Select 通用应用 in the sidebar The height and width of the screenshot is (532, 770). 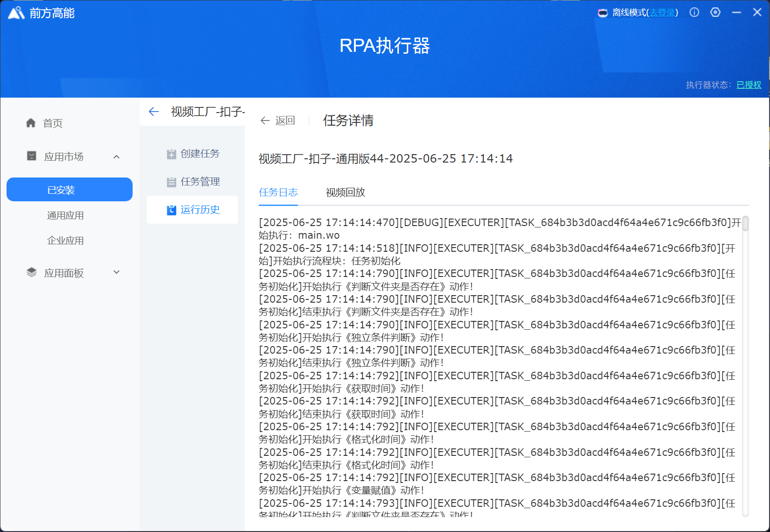pos(65,215)
